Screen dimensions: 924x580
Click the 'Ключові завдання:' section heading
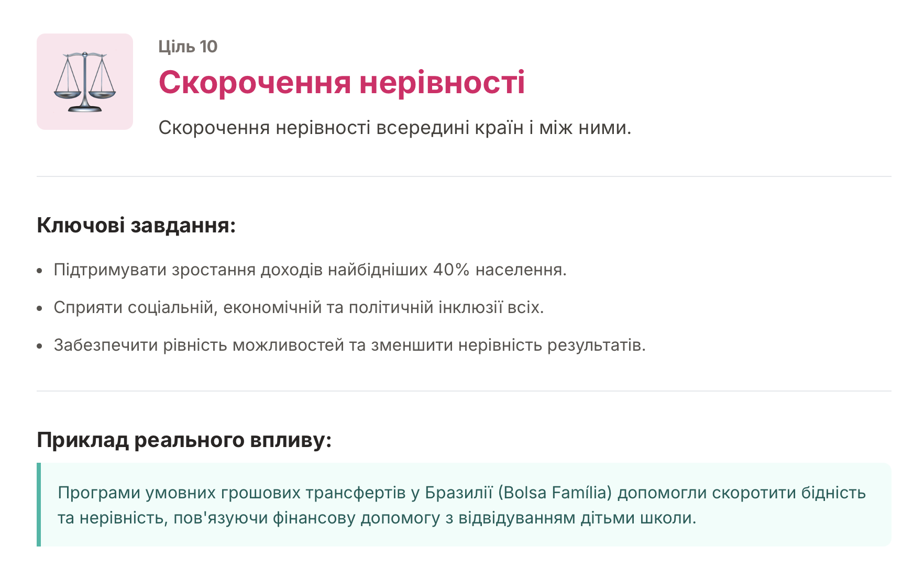tap(136, 226)
